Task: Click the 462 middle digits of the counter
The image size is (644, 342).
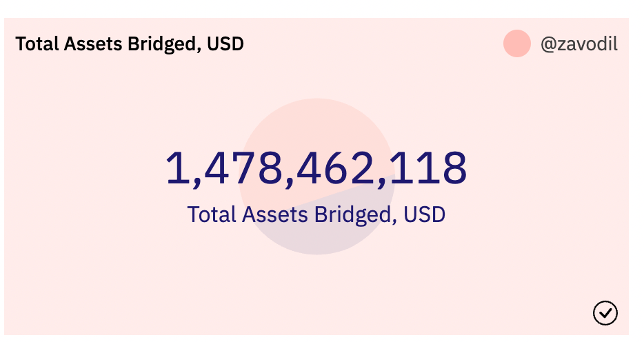Action: coord(334,168)
